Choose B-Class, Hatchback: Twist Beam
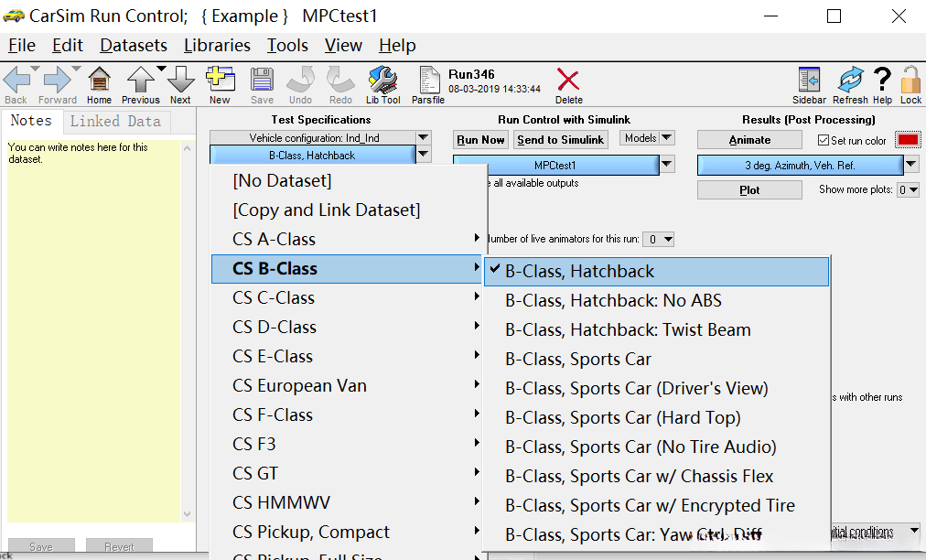This screenshot has width=926, height=560. coord(657,329)
